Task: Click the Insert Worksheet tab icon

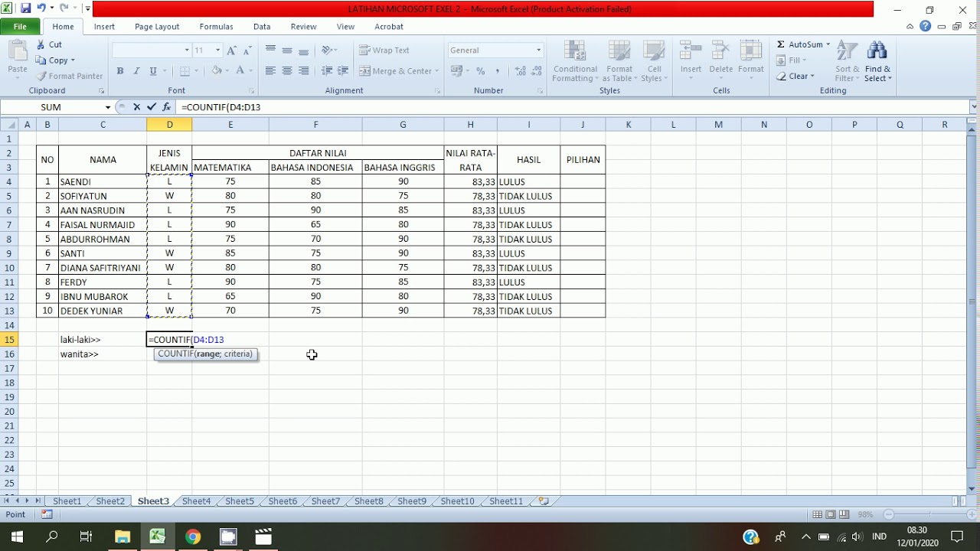Action: (544, 501)
